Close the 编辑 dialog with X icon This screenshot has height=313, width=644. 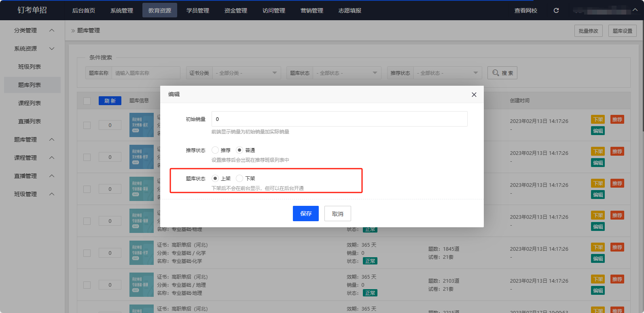coord(474,95)
